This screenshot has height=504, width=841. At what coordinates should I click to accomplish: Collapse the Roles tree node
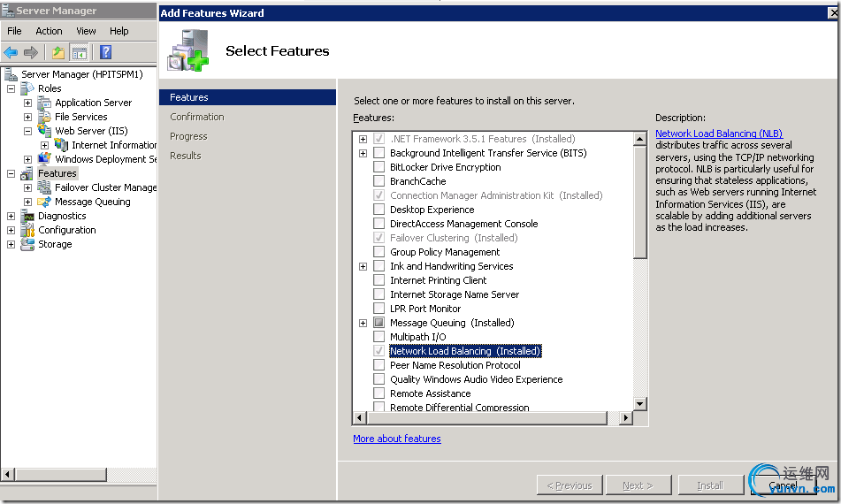11,88
